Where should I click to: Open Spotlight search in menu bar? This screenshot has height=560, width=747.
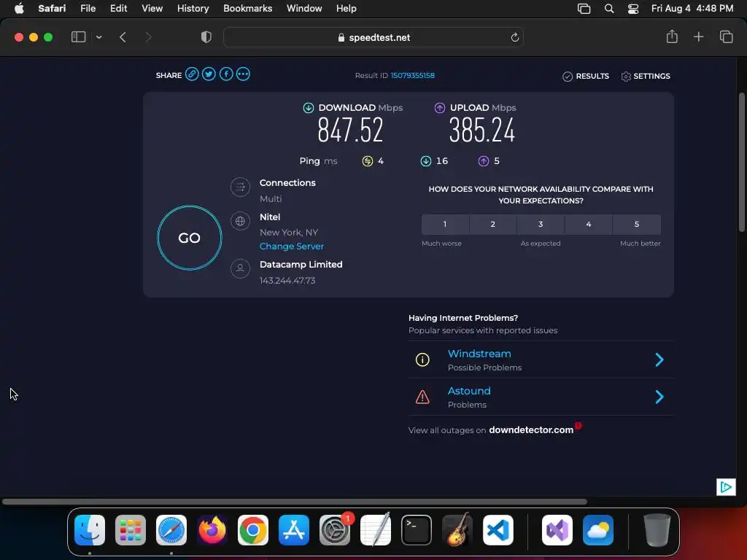click(x=609, y=9)
